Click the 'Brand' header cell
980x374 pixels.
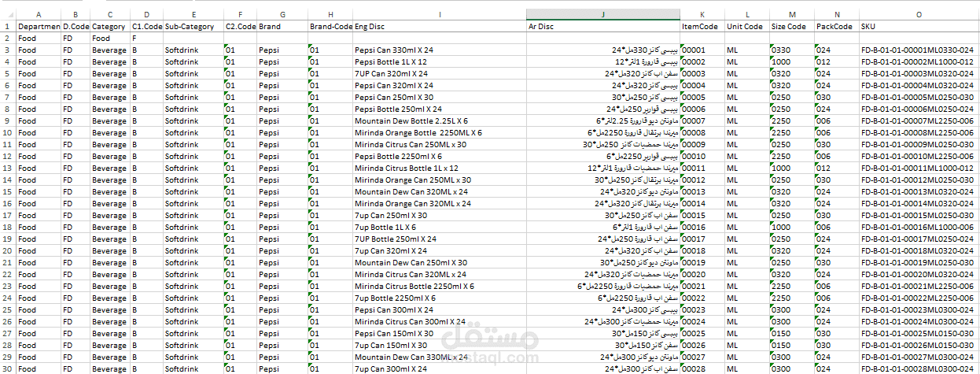pos(282,26)
